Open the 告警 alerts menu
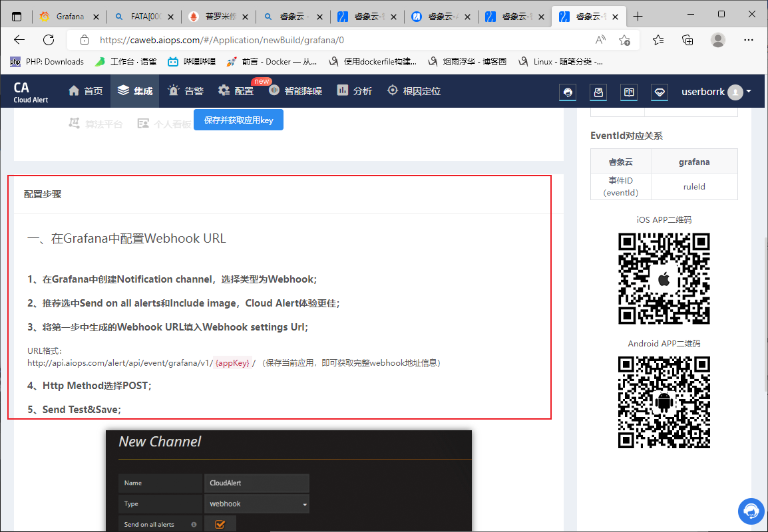This screenshot has height=532, width=768. pyautogui.click(x=186, y=91)
